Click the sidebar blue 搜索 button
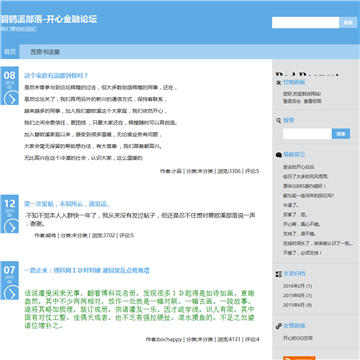This screenshot has width=360, height=360. [341, 134]
